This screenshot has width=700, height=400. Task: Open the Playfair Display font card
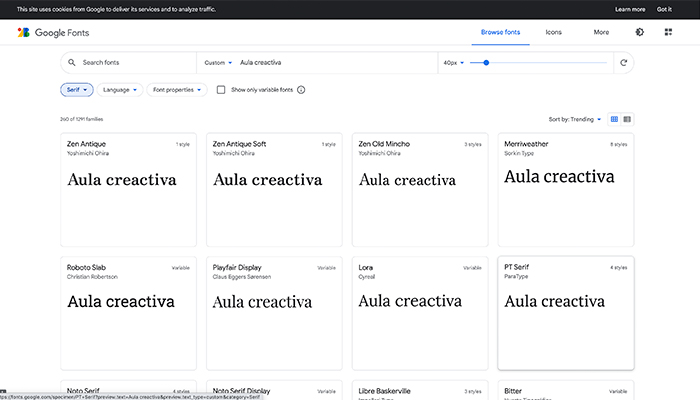274,313
